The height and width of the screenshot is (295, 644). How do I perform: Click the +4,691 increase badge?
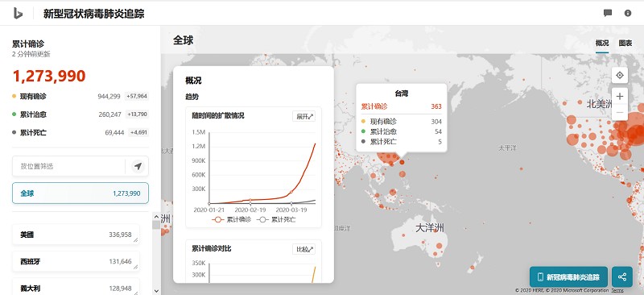(138, 132)
